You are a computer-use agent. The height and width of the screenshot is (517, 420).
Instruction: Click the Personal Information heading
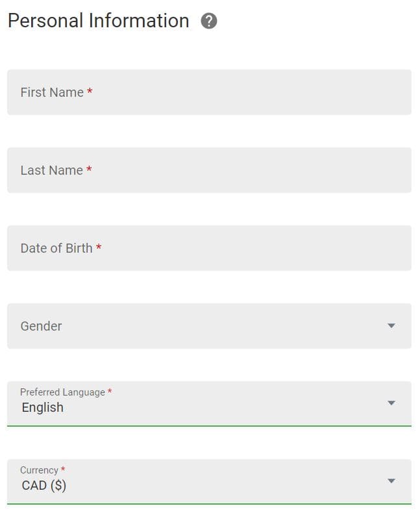coord(99,21)
